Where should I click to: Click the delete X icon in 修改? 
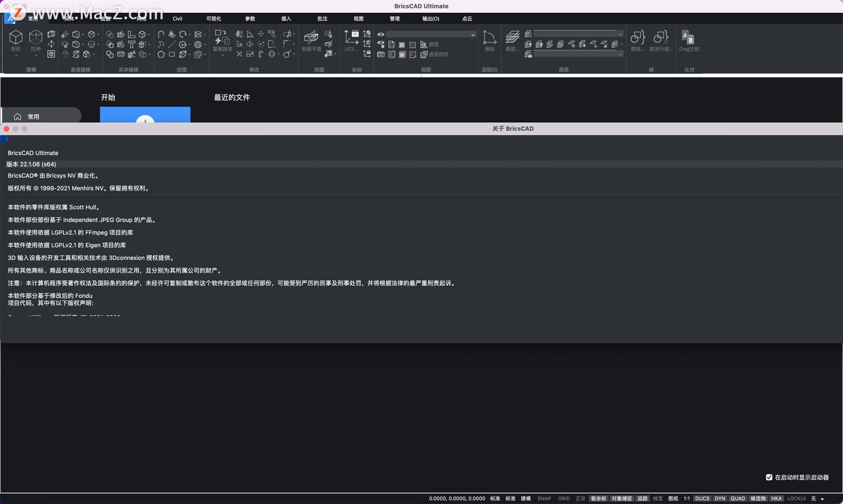239,54
